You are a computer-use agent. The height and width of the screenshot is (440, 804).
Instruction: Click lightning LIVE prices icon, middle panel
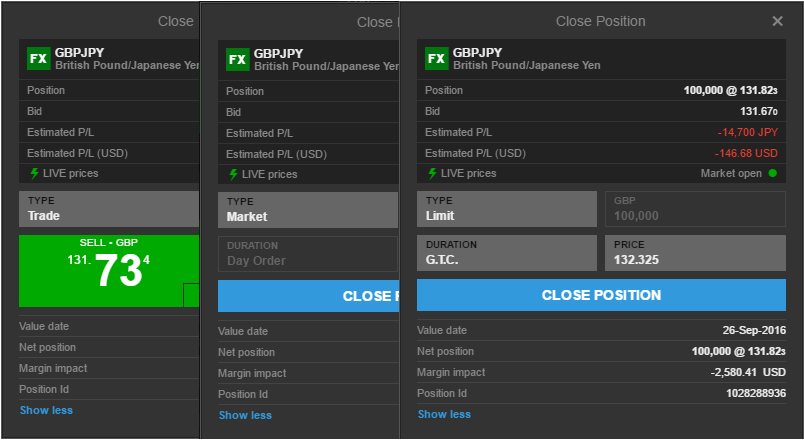click(x=233, y=175)
